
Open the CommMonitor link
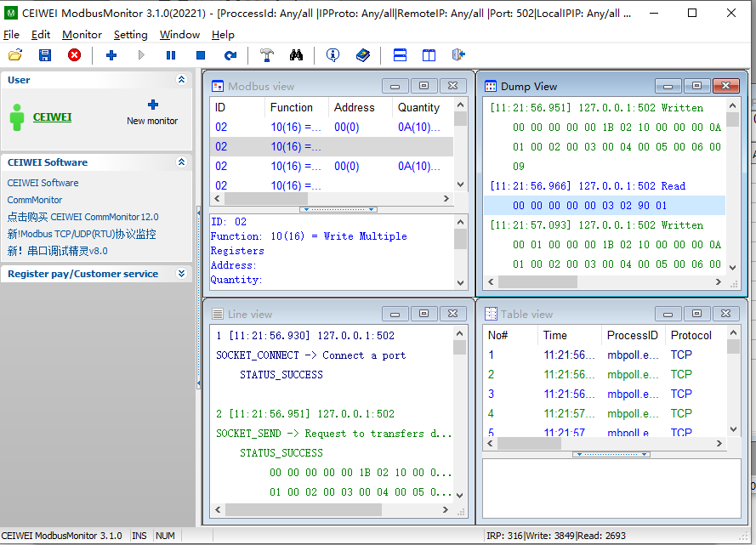coord(35,200)
